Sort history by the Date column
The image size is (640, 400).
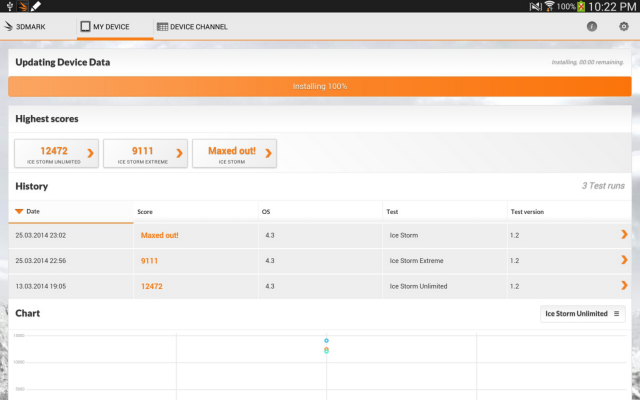pos(71,211)
